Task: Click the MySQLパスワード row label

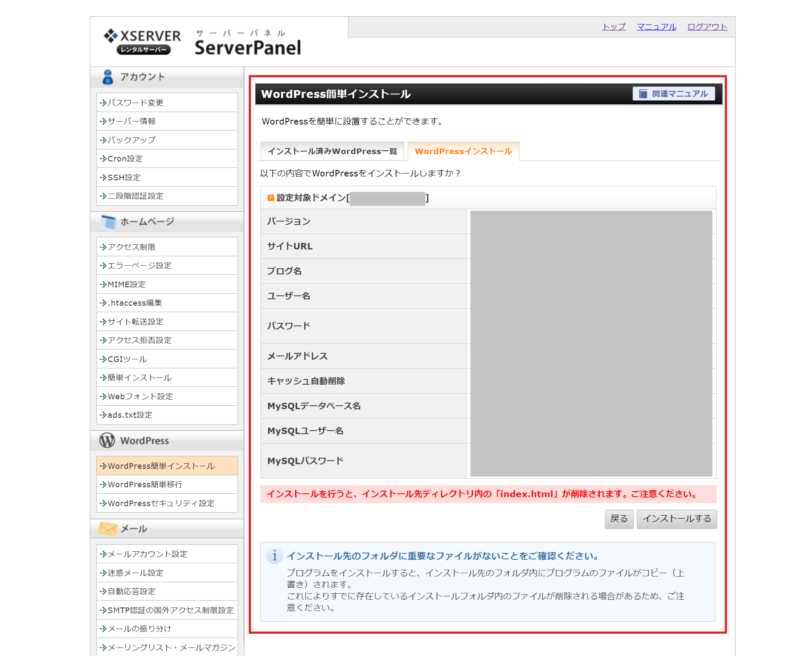Action: (305, 461)
